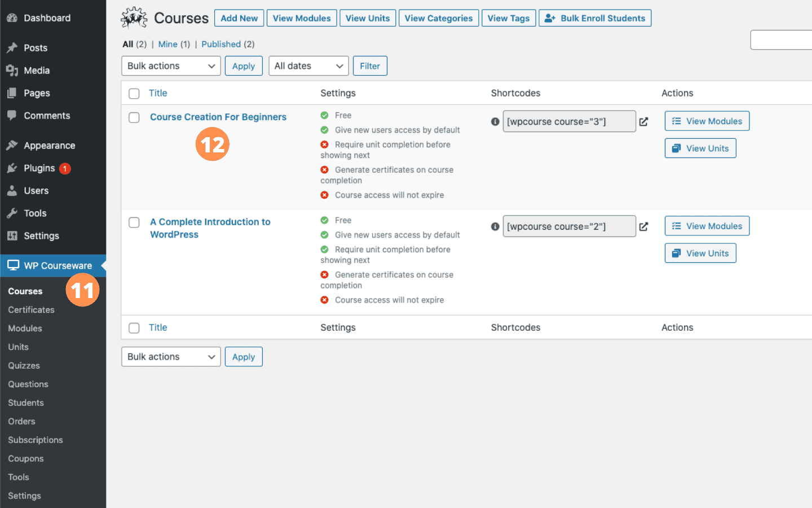This screenshot has width=812, height=508.
Task: Click top Apply bulk action button
Action: (x=244, y=66)
